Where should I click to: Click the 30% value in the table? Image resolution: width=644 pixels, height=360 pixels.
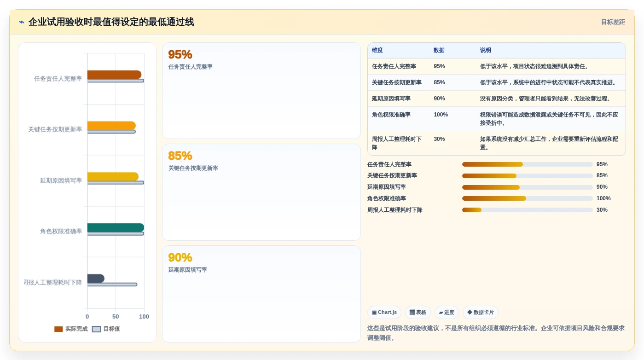[439, 139]
